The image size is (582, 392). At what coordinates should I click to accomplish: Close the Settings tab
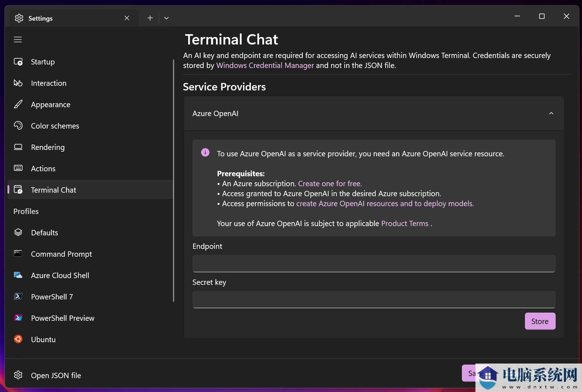(127, 18)
